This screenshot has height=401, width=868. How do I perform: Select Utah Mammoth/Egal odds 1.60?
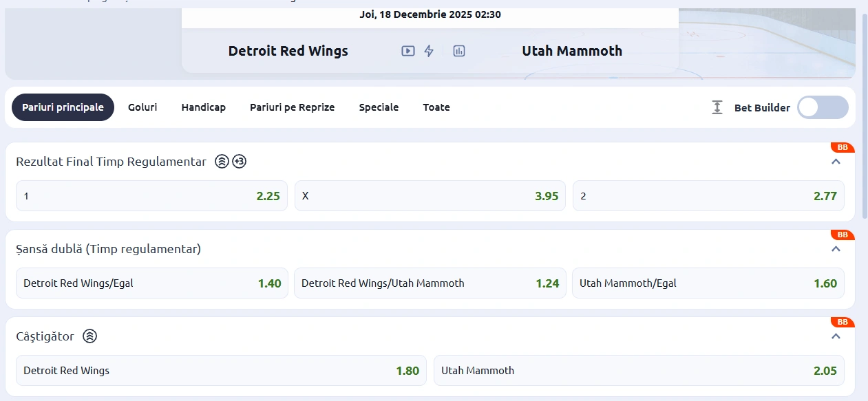tap(708, 283)
